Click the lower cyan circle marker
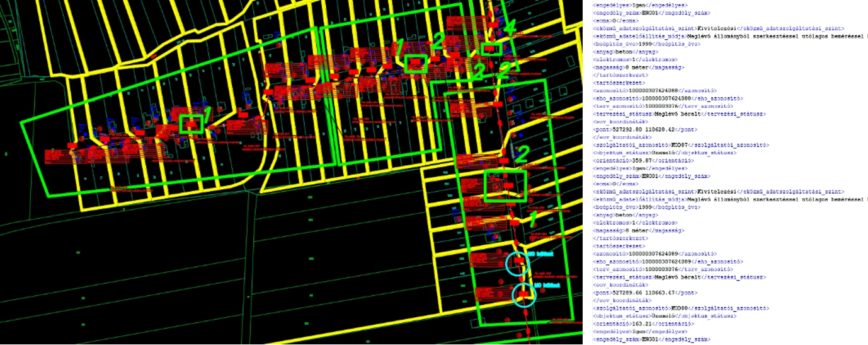The width and height of the screenshot is (868, 345). click(523, 295)
